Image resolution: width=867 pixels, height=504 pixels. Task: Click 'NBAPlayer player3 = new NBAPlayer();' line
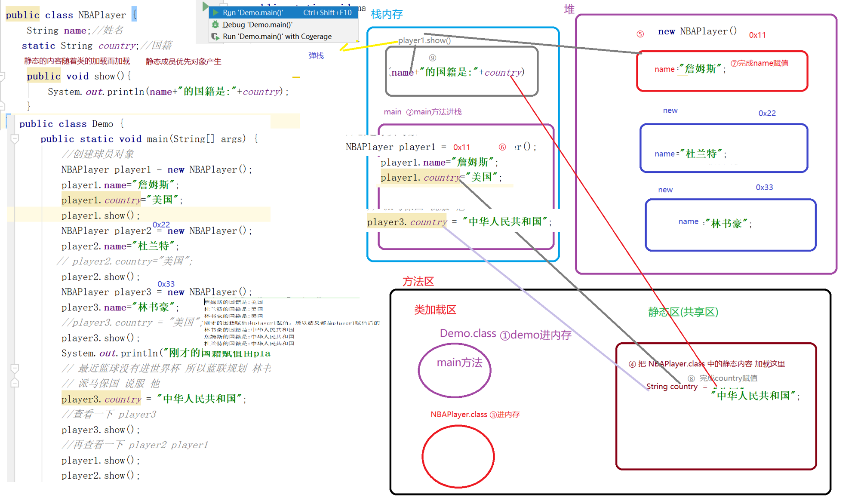(x=157, y=292)
